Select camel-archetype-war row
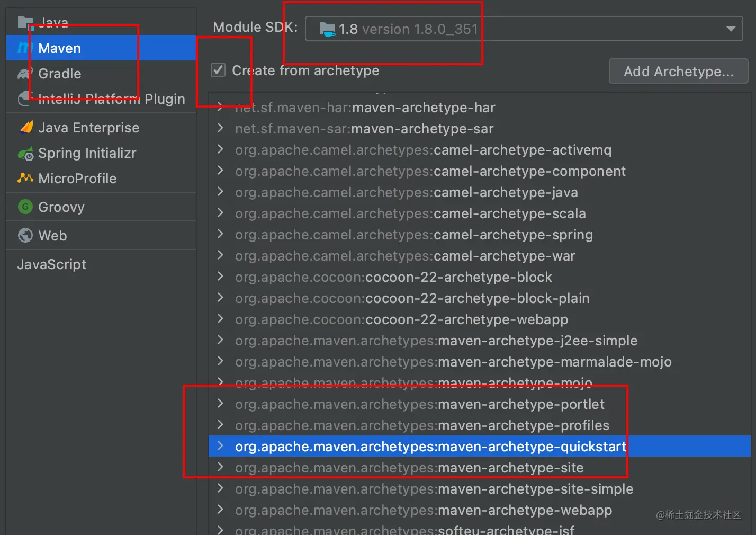Image resolution: width=756 pixels, height=535 pixels. click(480, 255)
